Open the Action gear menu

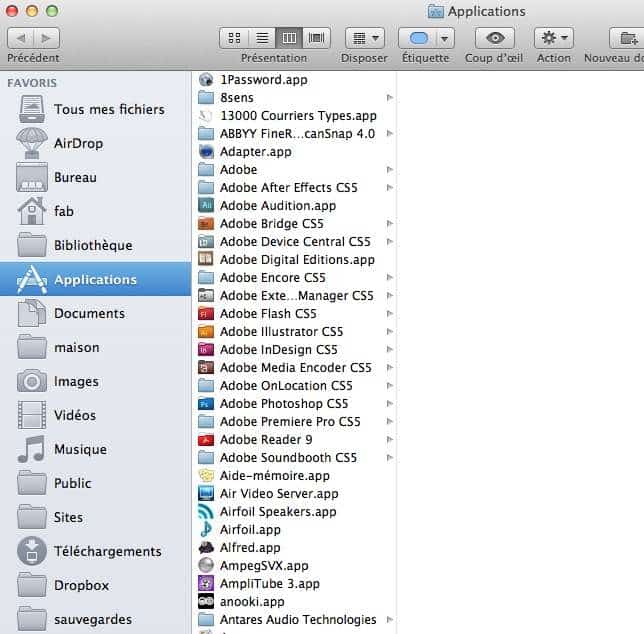tap(554, 38)
